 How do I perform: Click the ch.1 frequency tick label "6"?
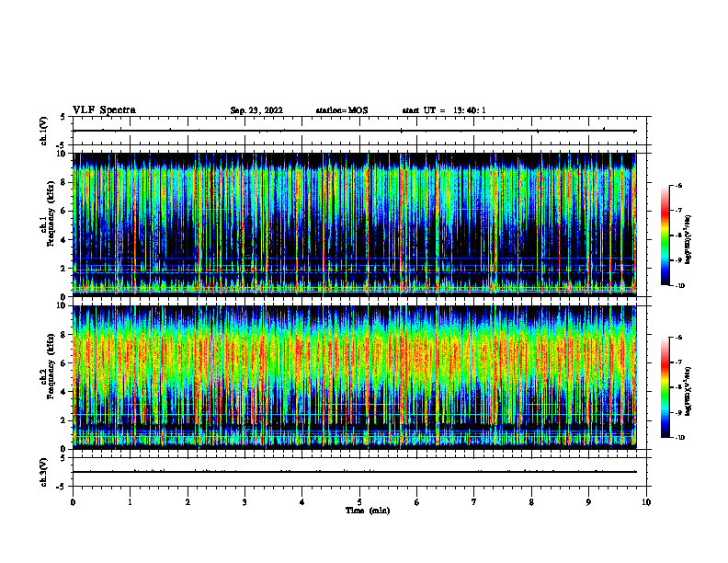[x=63, y=211]
